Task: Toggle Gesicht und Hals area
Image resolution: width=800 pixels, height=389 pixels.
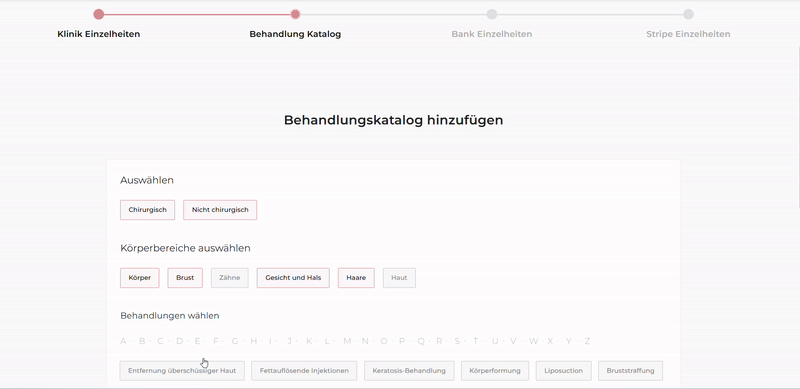Action: coord(293,278)
